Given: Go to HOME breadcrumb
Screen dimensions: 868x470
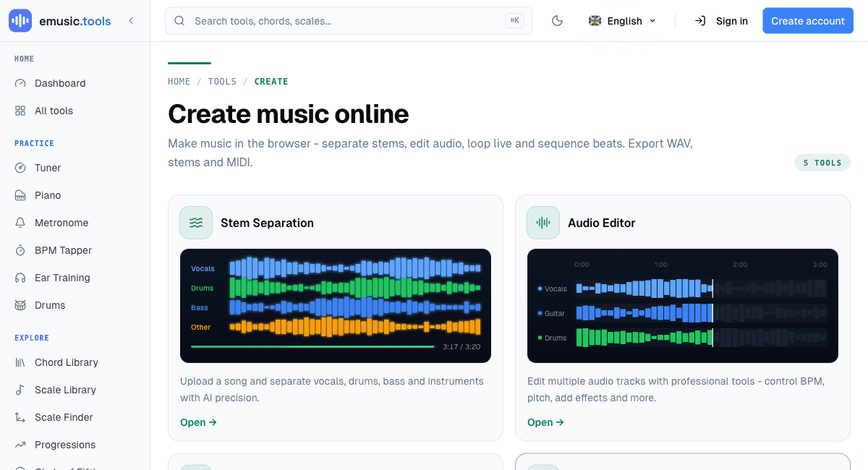Looking at the screenshot, I should pos(179,82).
